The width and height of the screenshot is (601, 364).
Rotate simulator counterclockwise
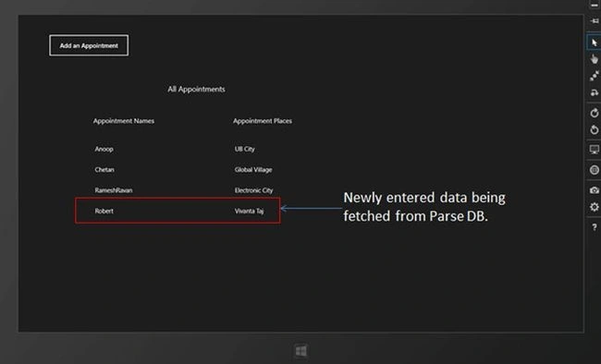coord(595,129)
